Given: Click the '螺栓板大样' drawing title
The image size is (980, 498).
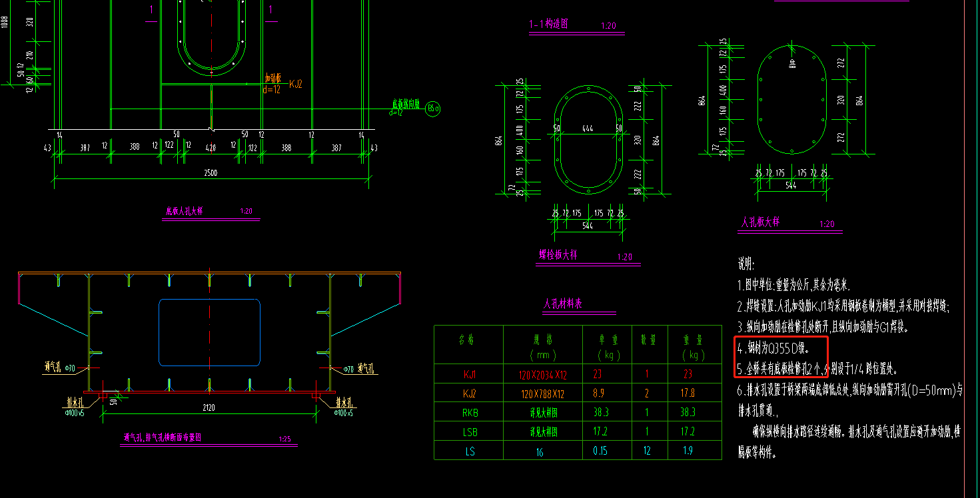Looking at the screenshot, I should click(x=558, y=255).
